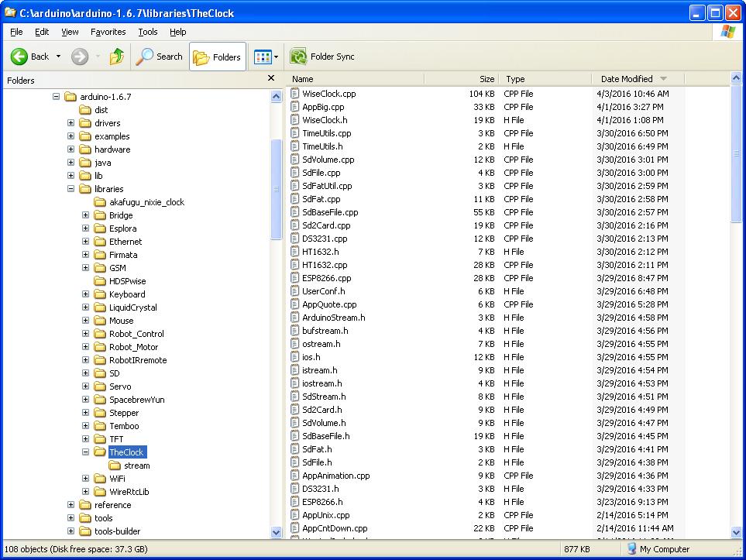Click My Computer zone in status bar
Screen dimensions: 746x560
[x=659, y=549]
